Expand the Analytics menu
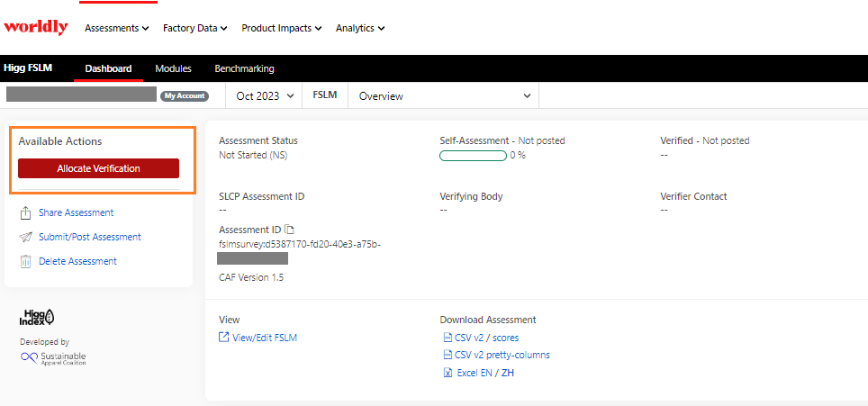The image size is (868, 406). point(360,28)
